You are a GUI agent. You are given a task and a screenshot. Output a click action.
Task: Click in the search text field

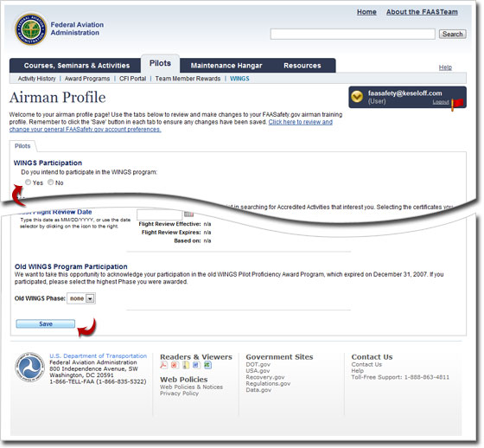(x=353, y=34)
